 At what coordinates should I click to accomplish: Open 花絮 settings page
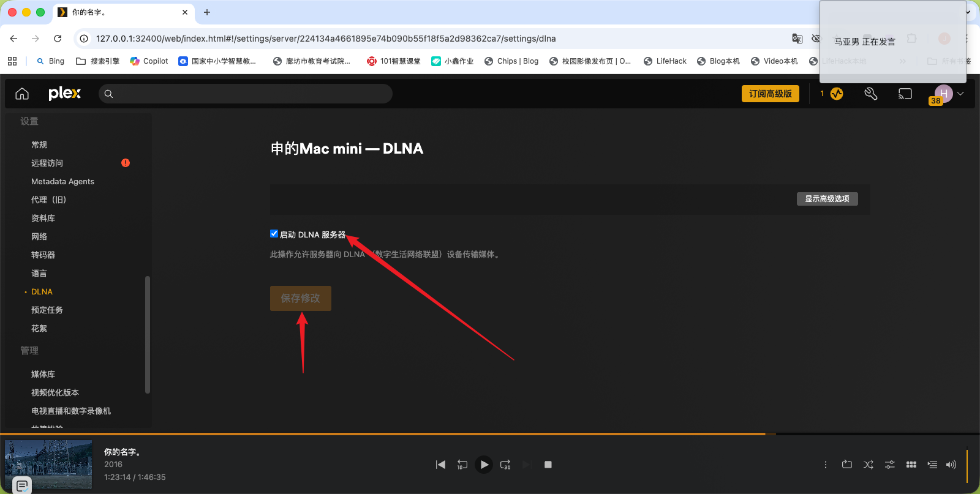[x=39, y=328]
